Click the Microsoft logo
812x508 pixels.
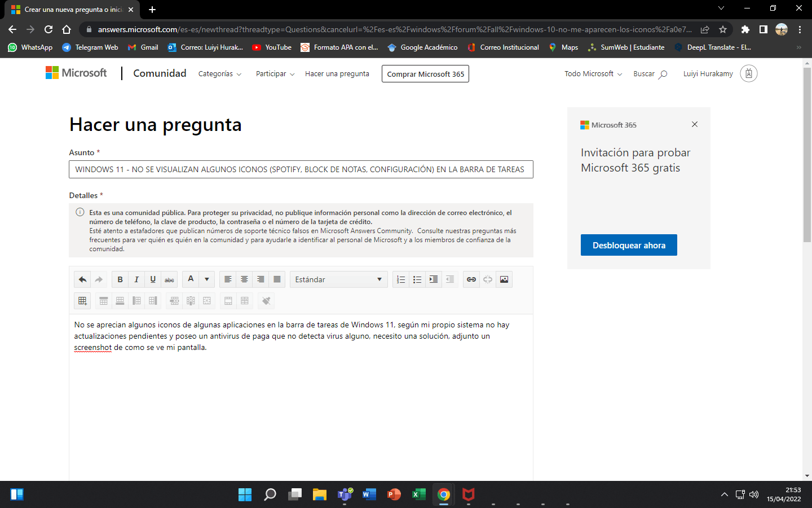tap(76, 73)
